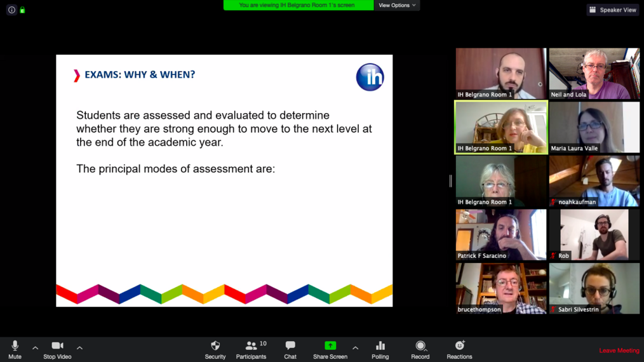Click muted mic icon on noahkaufman tile
The width and height of the screenshot is (644, 362).
click(x=553, y=202)
